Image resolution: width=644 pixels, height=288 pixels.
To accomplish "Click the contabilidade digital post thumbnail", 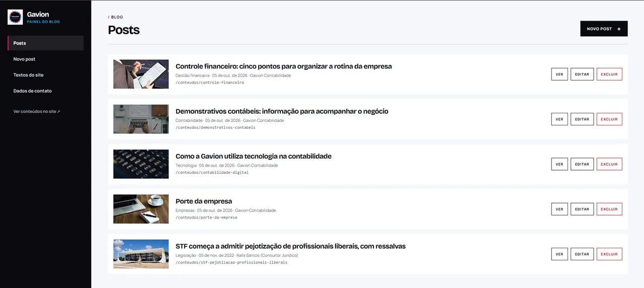I will 141,164.
